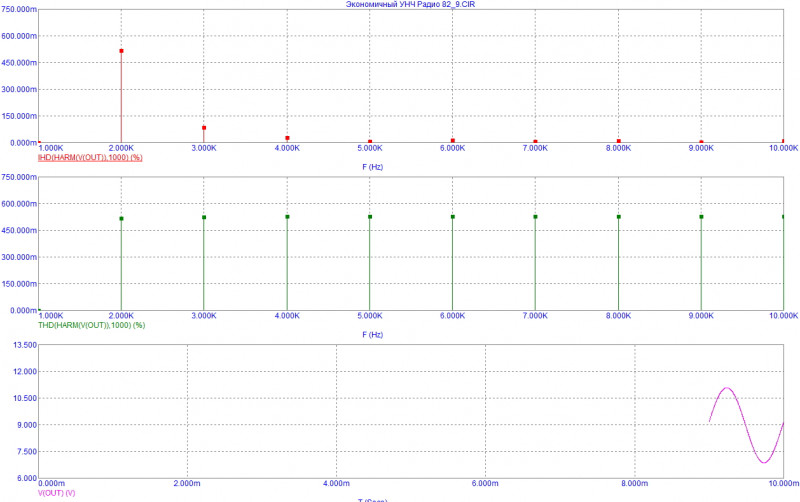Select the green 9.000K data marker in THD plot

tap(702, 217)
